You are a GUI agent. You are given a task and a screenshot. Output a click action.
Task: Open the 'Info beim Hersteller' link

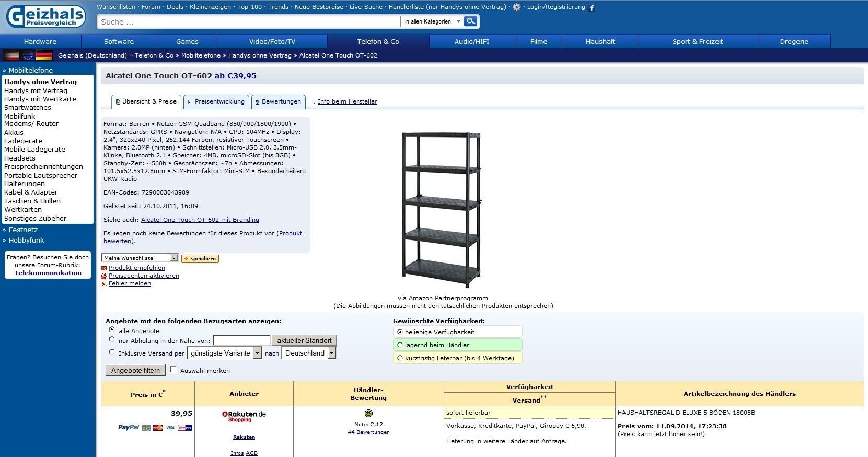[348, 101]
